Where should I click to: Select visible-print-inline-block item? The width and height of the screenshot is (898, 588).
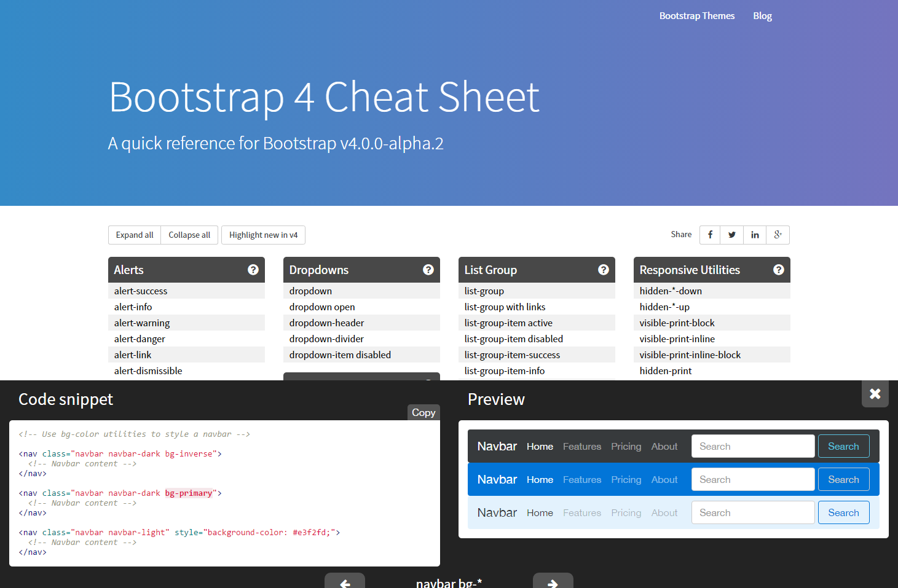point(712,355)
